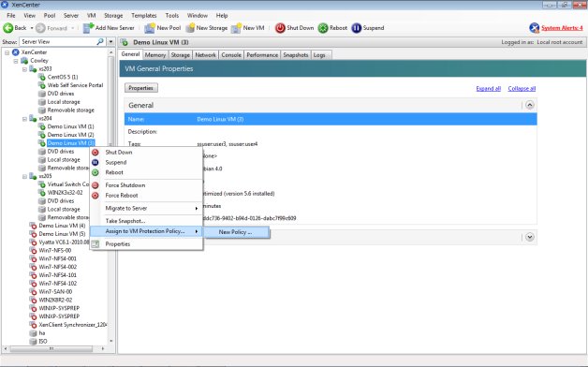
Task: Switch to the Performance tab
Action: (x=262, y=55)
